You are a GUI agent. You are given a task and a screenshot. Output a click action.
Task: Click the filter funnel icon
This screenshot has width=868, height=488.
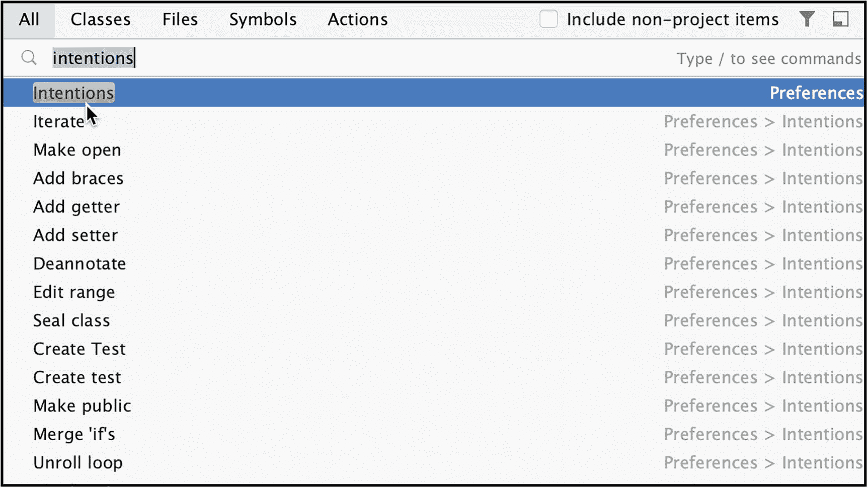coord(807,19)
